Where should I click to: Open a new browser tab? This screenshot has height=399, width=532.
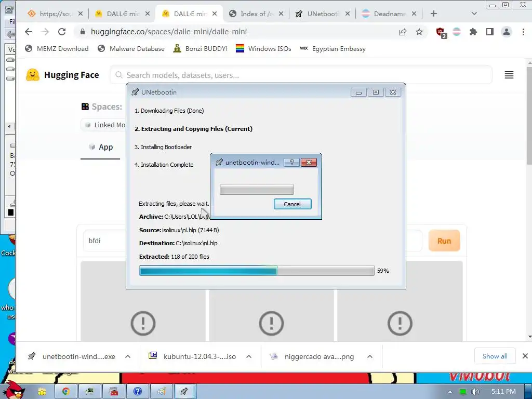[434, 14]
